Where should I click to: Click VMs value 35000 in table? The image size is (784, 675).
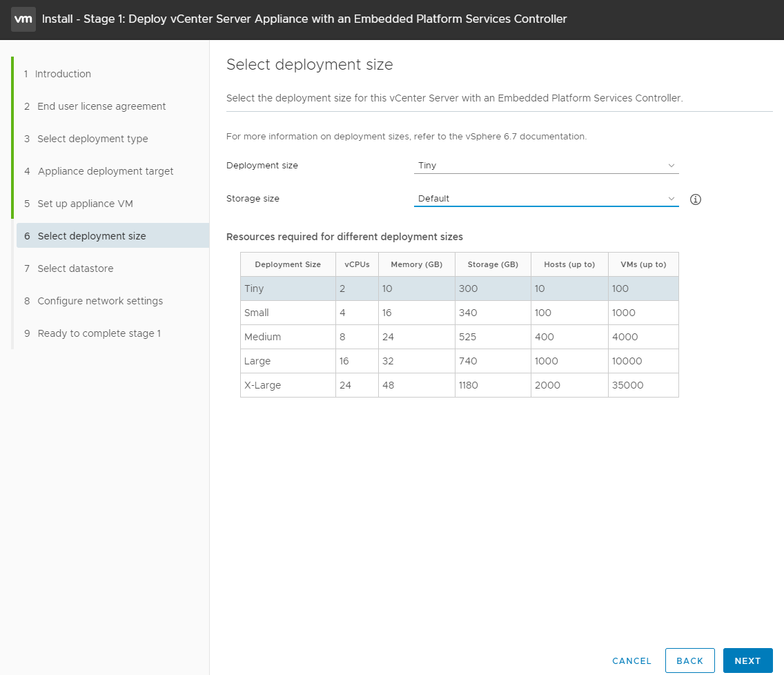[627, 386]
